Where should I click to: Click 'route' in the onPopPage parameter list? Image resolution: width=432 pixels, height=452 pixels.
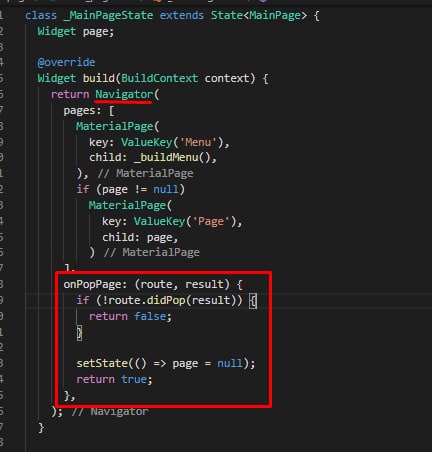tap(156, 284)
